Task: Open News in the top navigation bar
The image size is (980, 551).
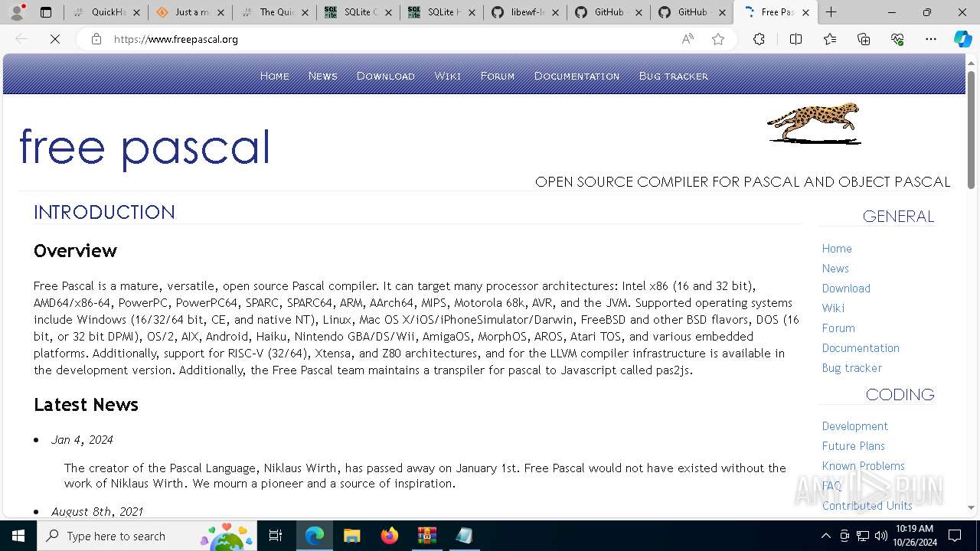Action: point(322,76)
